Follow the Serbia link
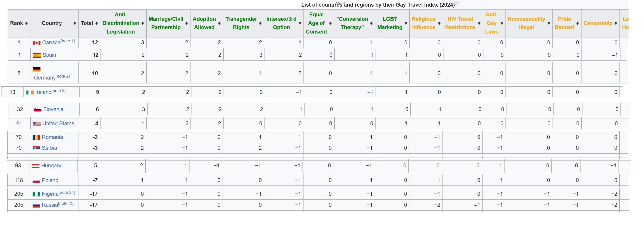This screenshot has width=644, height=230. [50, 148]
